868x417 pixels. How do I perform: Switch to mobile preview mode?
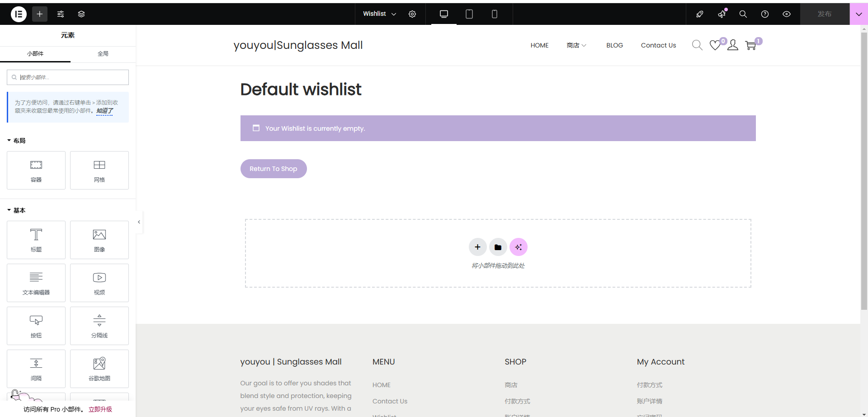click(495, 14)
